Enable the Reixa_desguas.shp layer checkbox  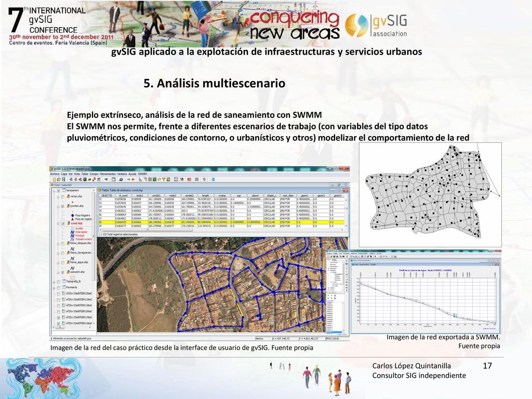coord(63,244)
